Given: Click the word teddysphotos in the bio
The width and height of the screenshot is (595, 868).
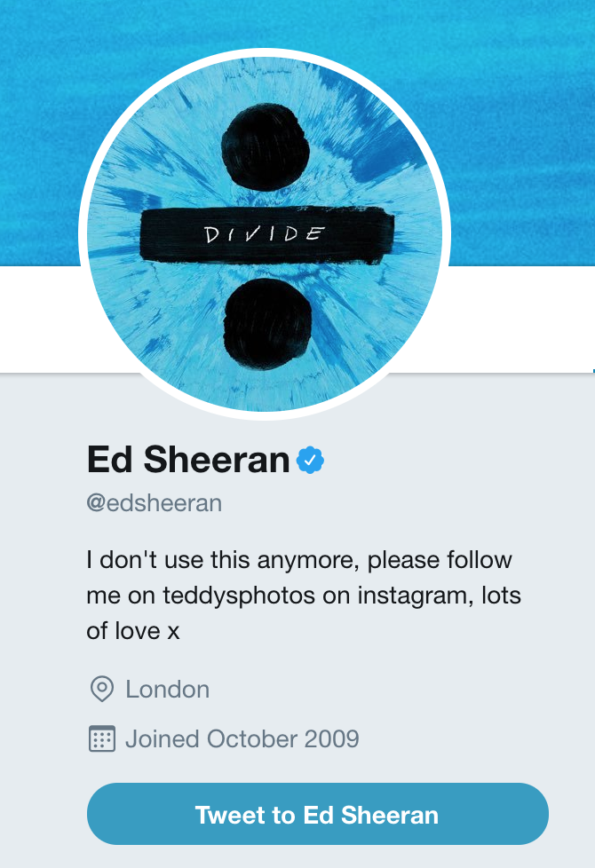Looking at the screenshot, I should pyautogui.click(x=239, y=596).
